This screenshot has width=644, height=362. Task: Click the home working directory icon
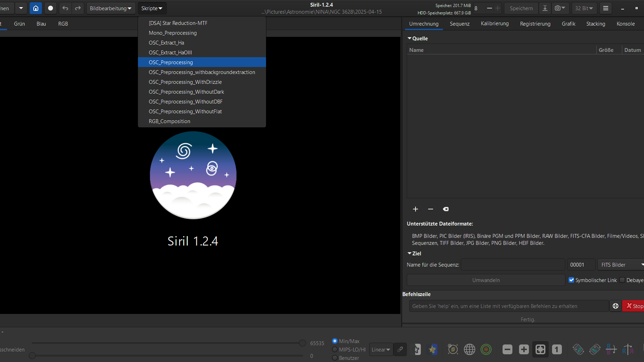(x=36, y=8)
